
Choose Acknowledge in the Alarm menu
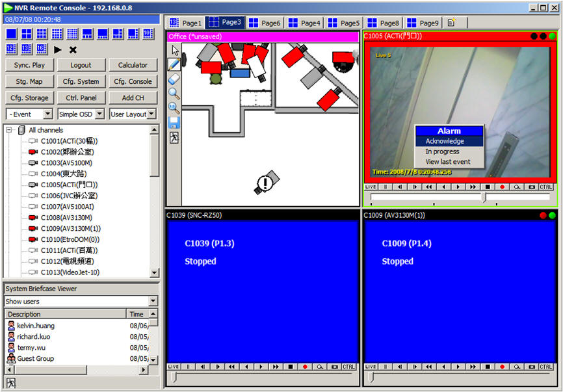click(x=445, y=141)
